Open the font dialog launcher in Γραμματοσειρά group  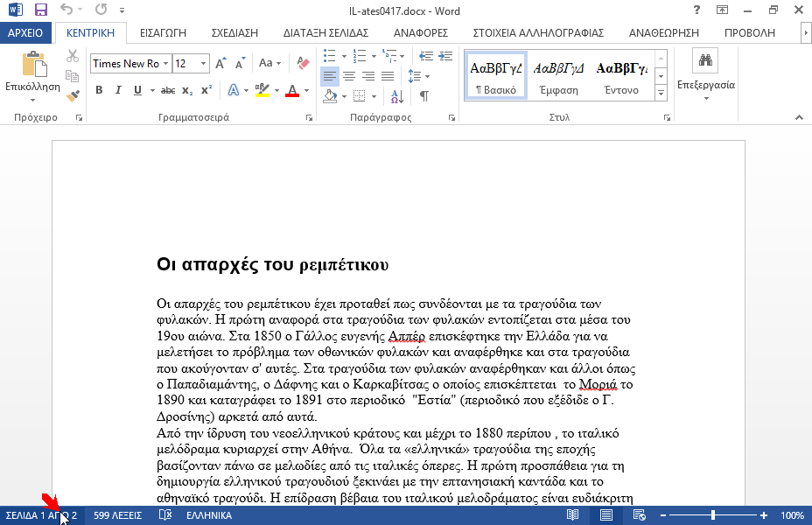click(309, 118)
